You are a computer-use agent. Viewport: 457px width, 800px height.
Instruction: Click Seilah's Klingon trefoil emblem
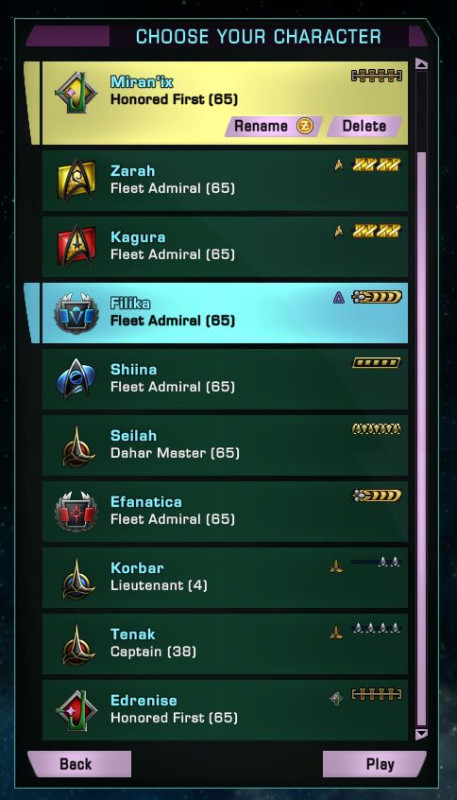click(78, 445)
